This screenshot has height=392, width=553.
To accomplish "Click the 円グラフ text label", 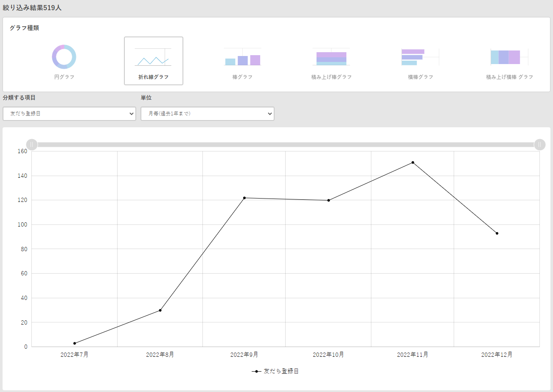I will (64, 77).
